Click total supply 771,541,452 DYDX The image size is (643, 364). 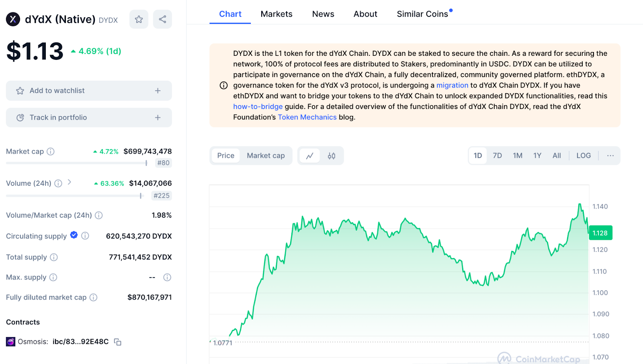(x=140, y=257)
